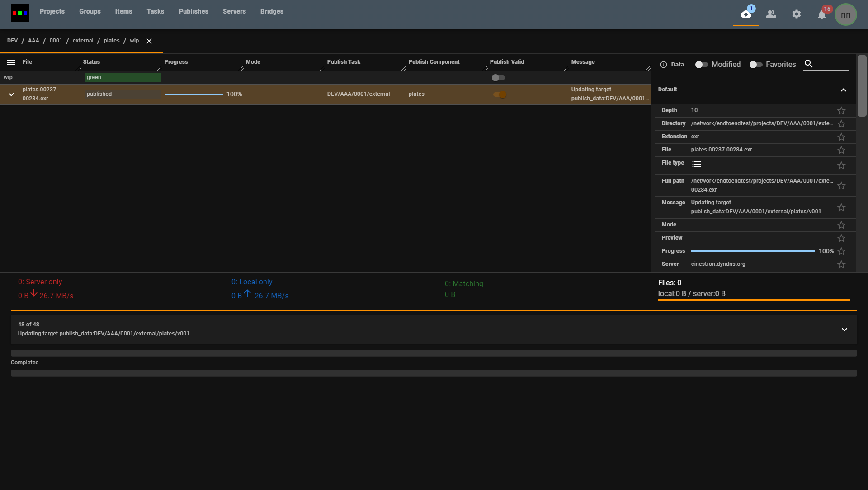This screenshot has height=490, width=868.
Task: Star the Server field
Action: pyautogui.click(x=841, y=264)
